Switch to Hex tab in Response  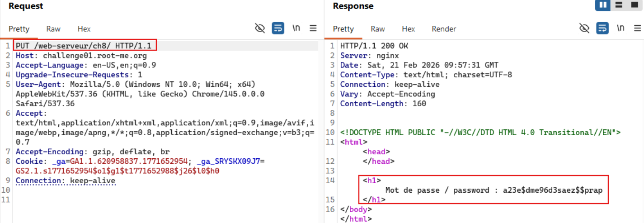click(409, 29)
